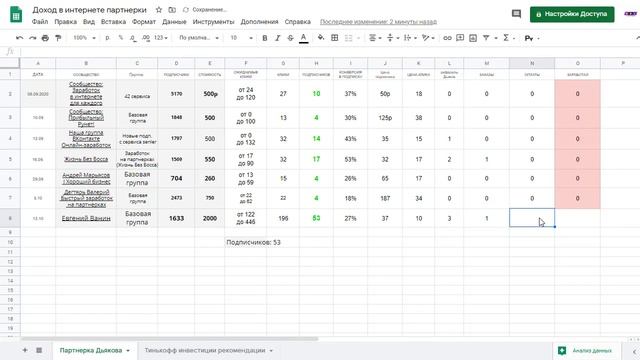Toggle italic formatting
Viewport: 640px width, 360px height.
point(278,38)
